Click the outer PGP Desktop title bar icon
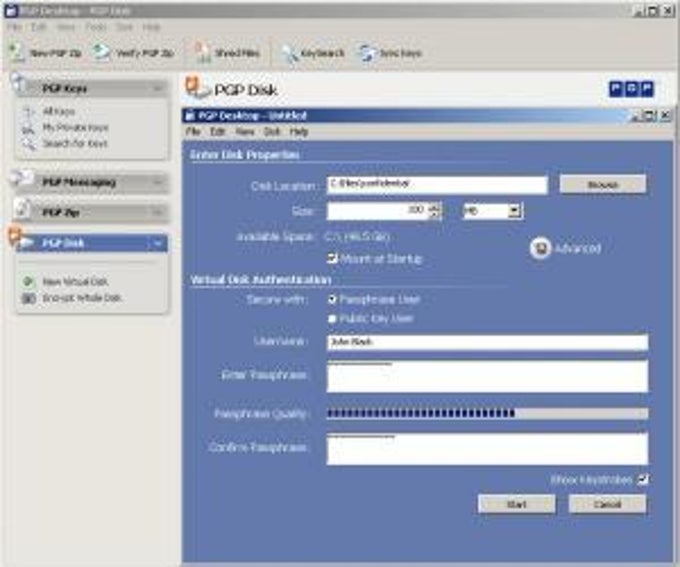Viewport: 680px width, 567px height. click(11, 10)
